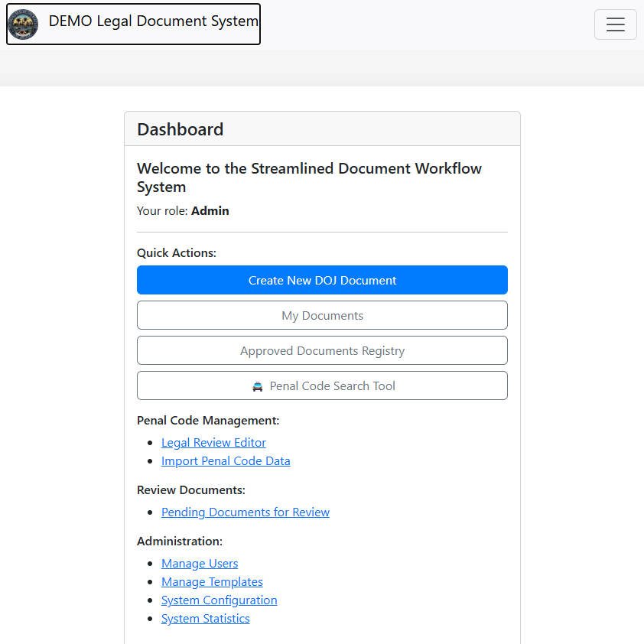The height and width of the screenshot is (644, 644).
Task: Open the Legal Review Editor
Action: click(x=213, y=442)
